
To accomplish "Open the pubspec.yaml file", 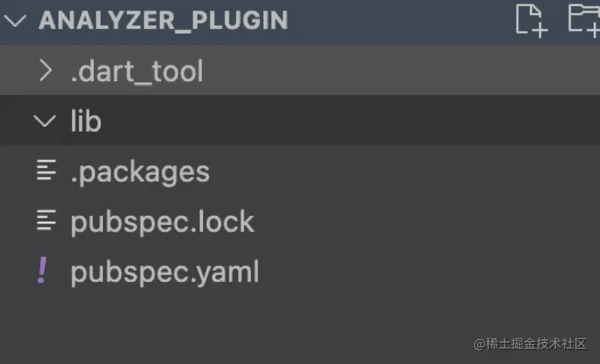I will 165,272.
